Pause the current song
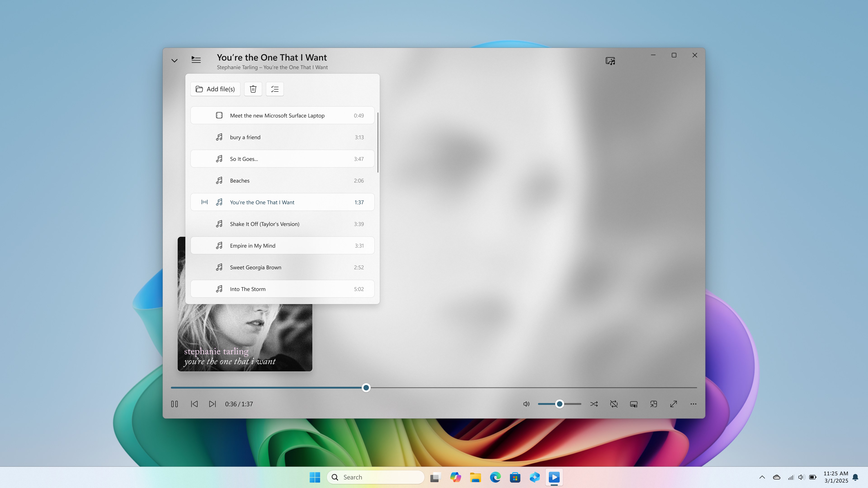Viewport: 868px width, 488px height. [x=174, y=404]
